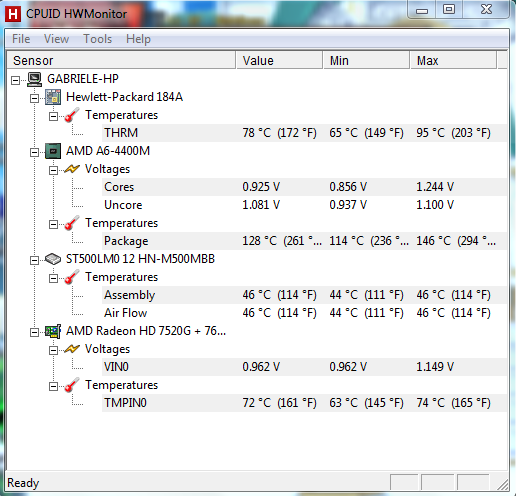
Task: Select the AMD Radeon HD 7520G label
Action: click(x=146, y=331)
